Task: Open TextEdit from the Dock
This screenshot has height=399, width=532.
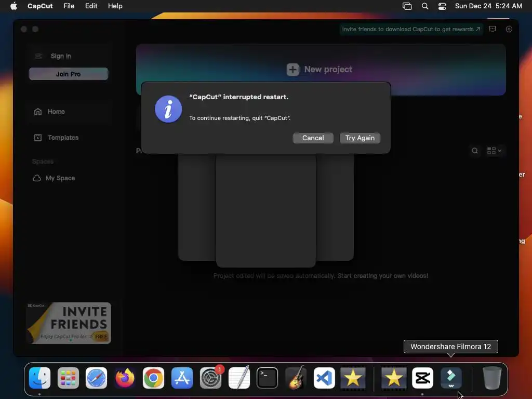Action: tap(239, 378)
